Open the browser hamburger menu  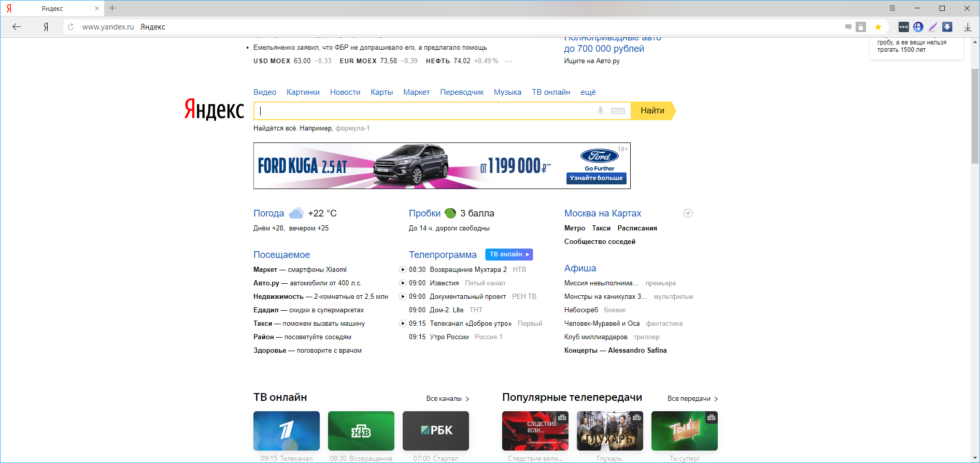pyautogui.click(x=892, y=8)
